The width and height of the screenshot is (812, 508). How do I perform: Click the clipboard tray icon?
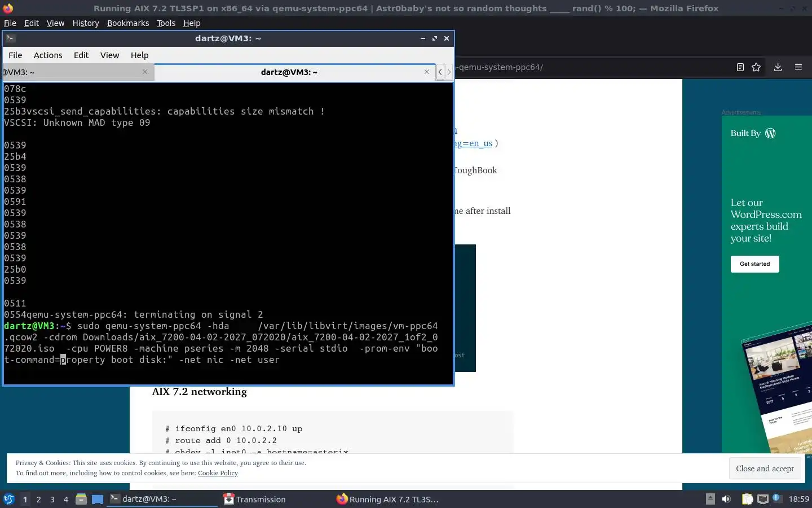(747, 499)
